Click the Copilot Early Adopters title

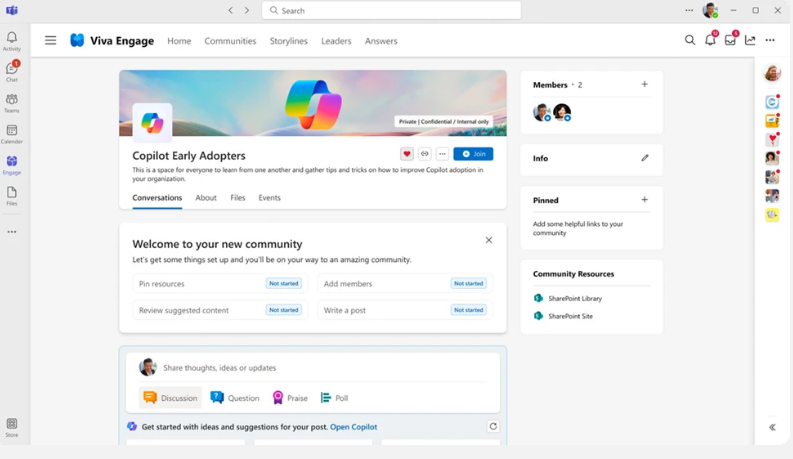click(189, 156)
